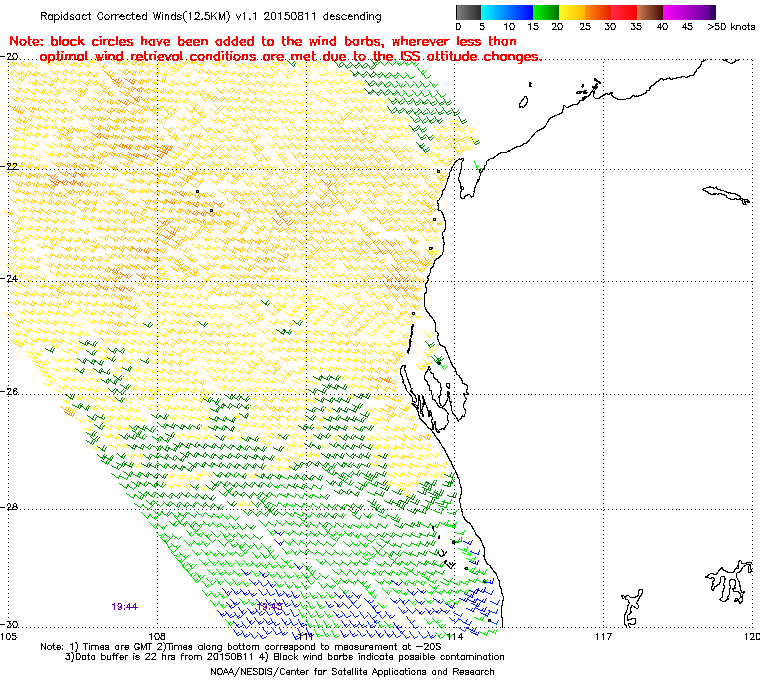Click the 'Times are GMT' footnote line
Screen dimensions: 760x688
click(241, 646)
